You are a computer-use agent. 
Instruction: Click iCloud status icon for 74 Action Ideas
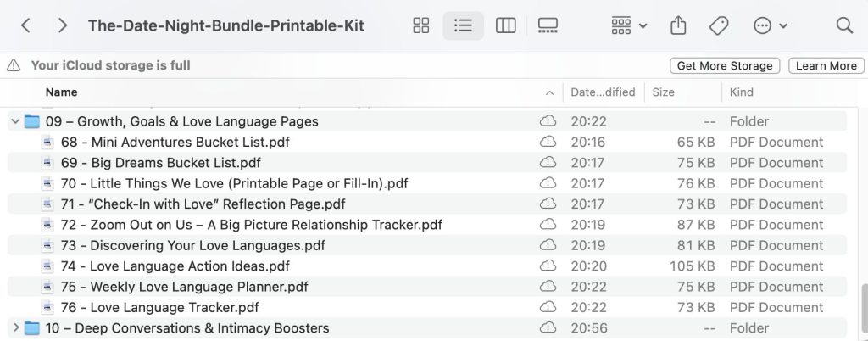point(548,266)
